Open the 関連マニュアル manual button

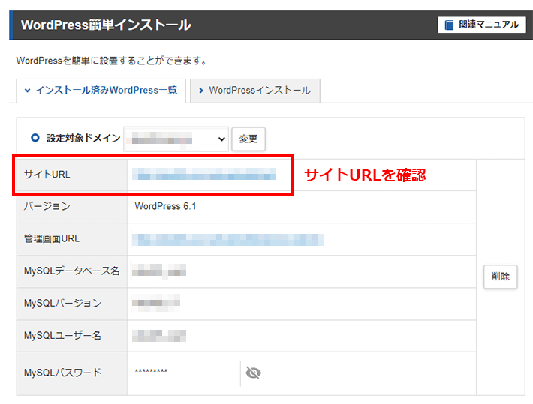(x=481, y=25)
